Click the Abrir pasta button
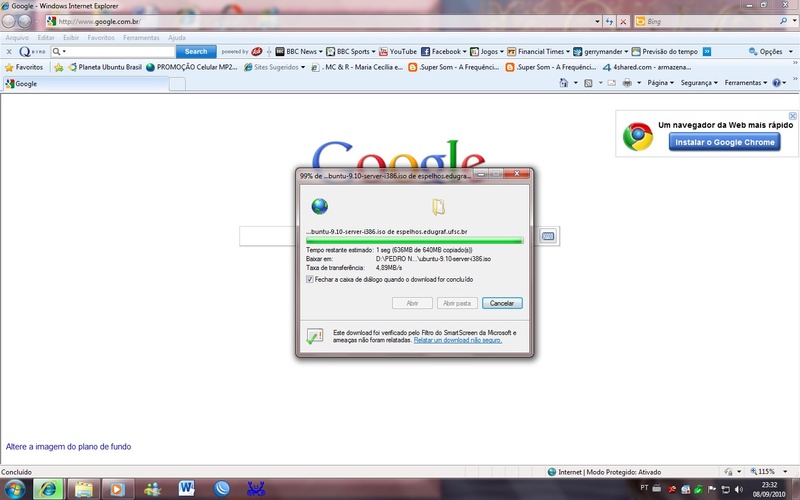The image size is (800, 500). [x=457, y=303]
